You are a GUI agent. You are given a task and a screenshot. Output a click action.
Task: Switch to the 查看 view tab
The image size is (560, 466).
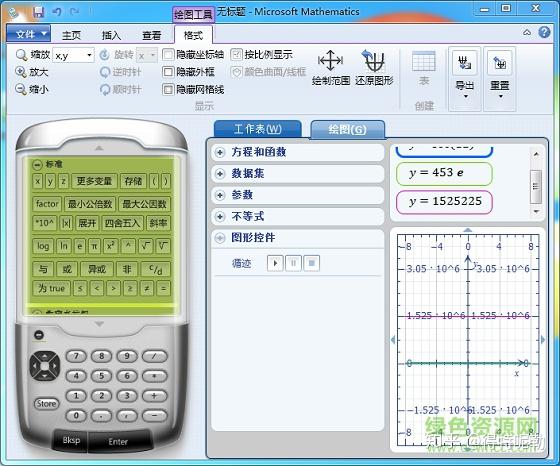[151, 35]
